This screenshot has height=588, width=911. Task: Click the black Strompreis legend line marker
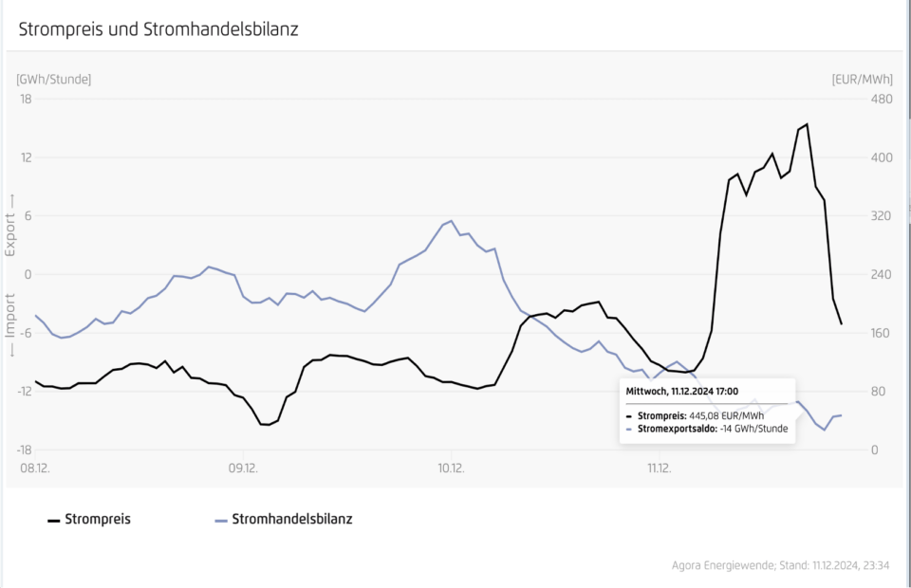53,520
